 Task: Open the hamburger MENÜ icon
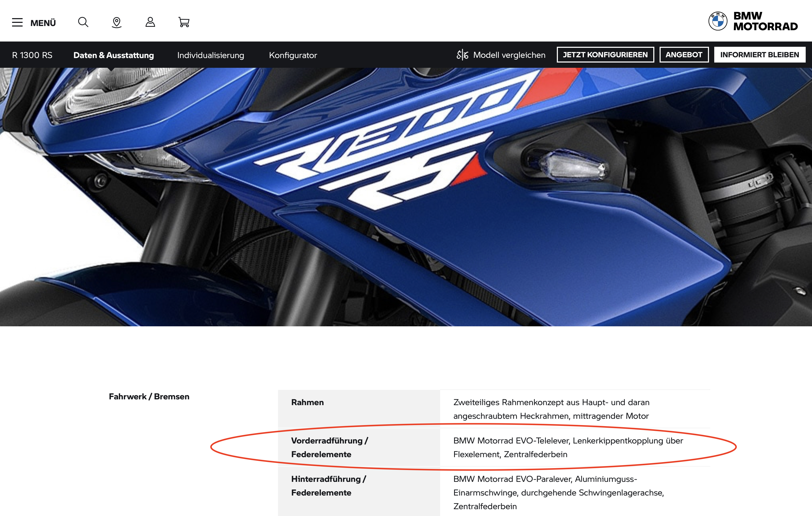coord(17,23)
